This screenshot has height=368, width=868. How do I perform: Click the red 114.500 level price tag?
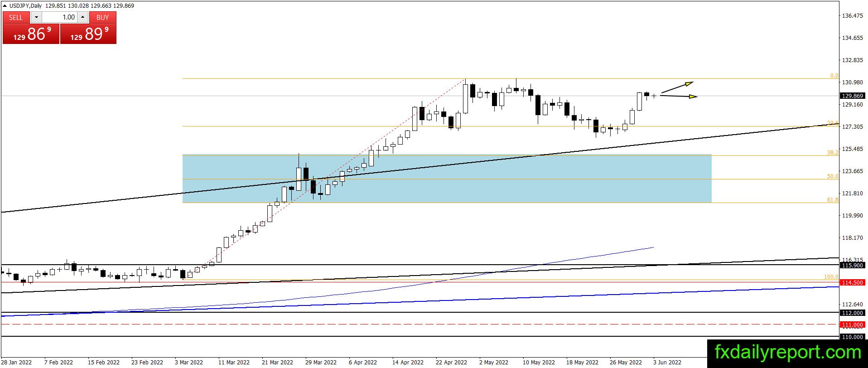pos(852,283)
